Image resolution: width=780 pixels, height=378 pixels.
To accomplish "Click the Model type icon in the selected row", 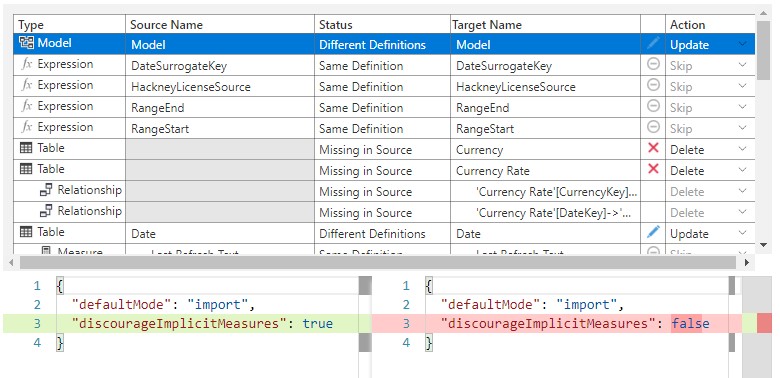I will pos(26,43).
